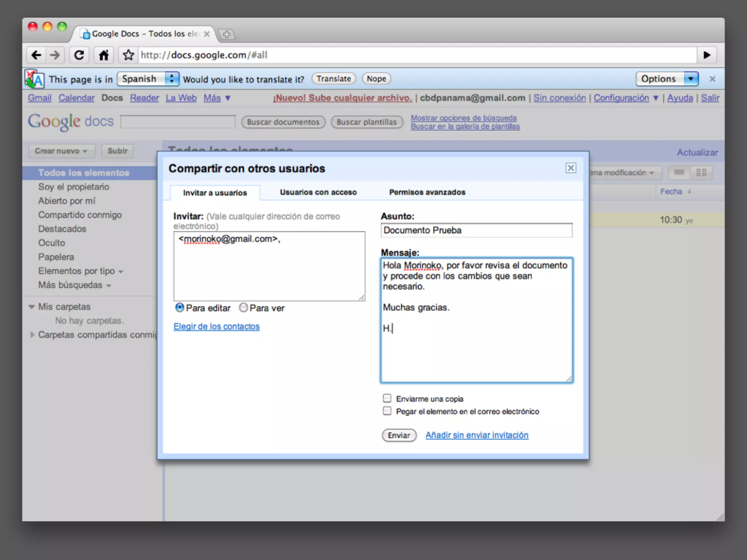Enable Pegar el elemento en el correo
The image size is (747, 560).
pos(387,411)
